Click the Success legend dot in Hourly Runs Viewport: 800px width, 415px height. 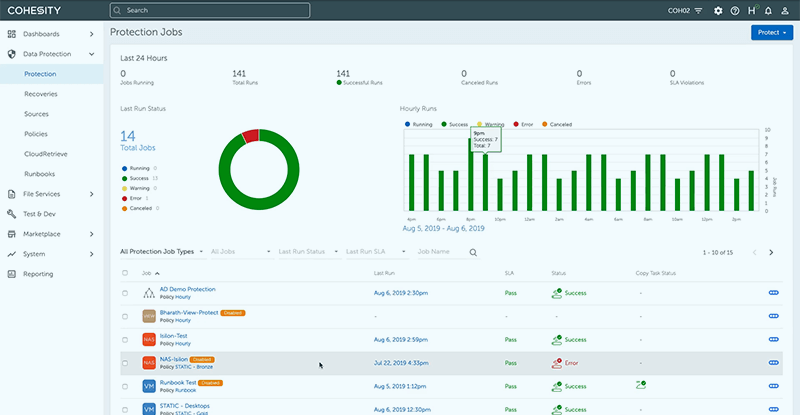click(444, 124)
